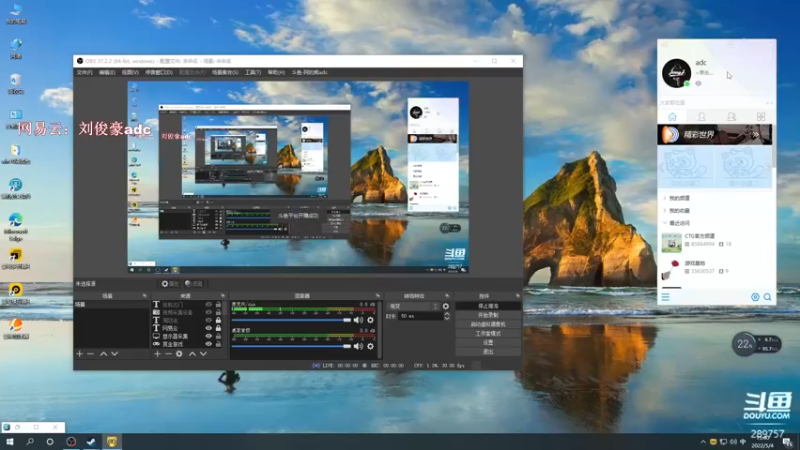Click 开始录制 start recording button
Viewport: 800px width, 450px height.
488,315
